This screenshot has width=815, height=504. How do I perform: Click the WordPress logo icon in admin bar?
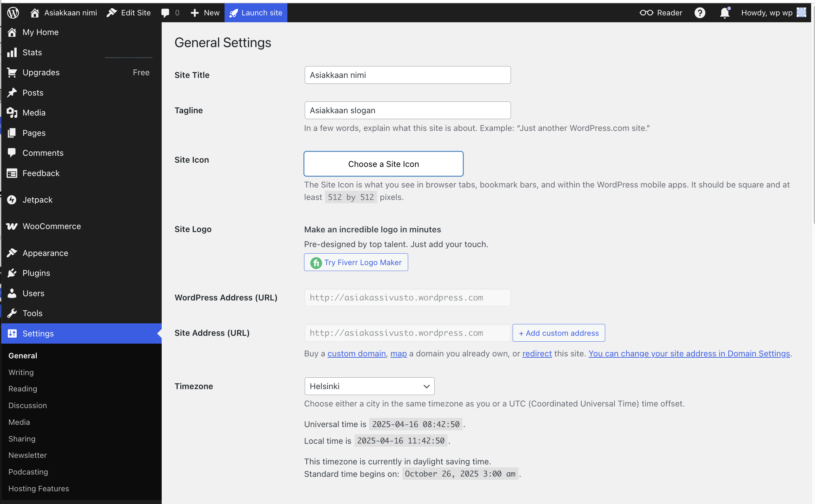pos(13,13)
